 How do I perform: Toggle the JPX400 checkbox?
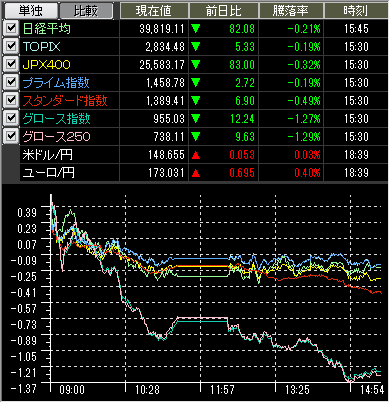click(x=11, y=64)
